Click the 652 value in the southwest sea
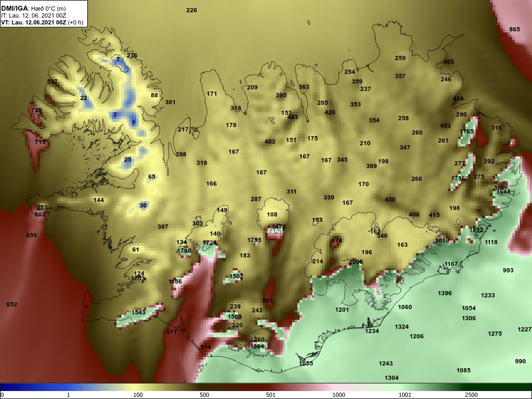Screen dimensions: 532x399 point(12,304)
